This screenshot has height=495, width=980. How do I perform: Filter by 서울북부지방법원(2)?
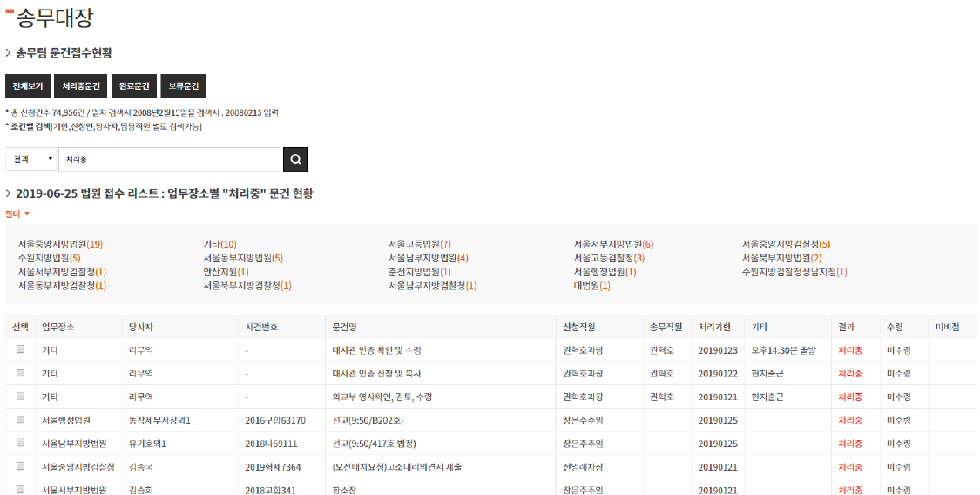pos(782,258)
